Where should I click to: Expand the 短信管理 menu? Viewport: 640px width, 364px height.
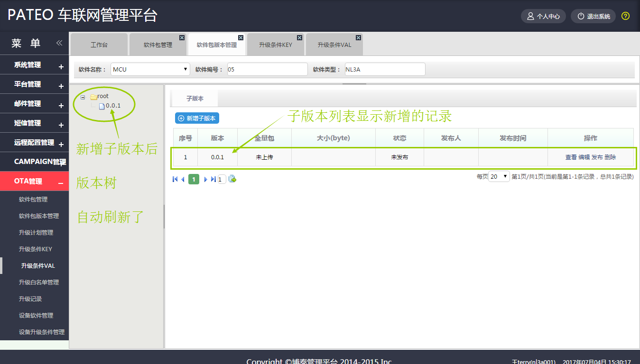pyautogui.click(x=61, y=125)
